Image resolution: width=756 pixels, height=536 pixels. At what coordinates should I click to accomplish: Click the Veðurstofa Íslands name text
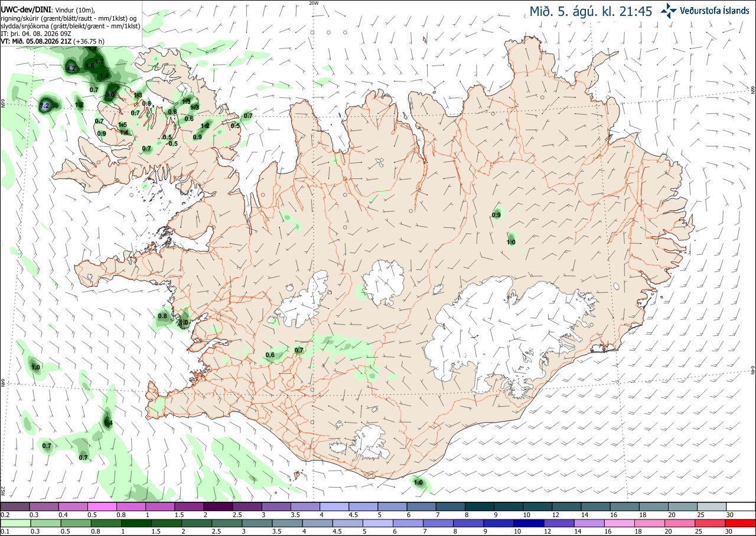715,11
